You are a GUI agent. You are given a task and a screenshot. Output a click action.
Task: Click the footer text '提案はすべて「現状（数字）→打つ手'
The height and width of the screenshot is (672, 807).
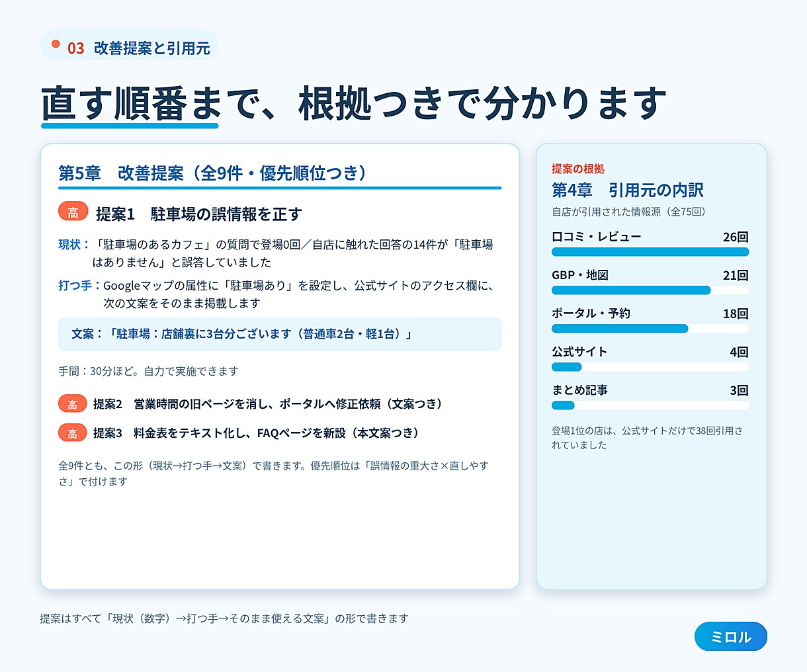[224, 618]
